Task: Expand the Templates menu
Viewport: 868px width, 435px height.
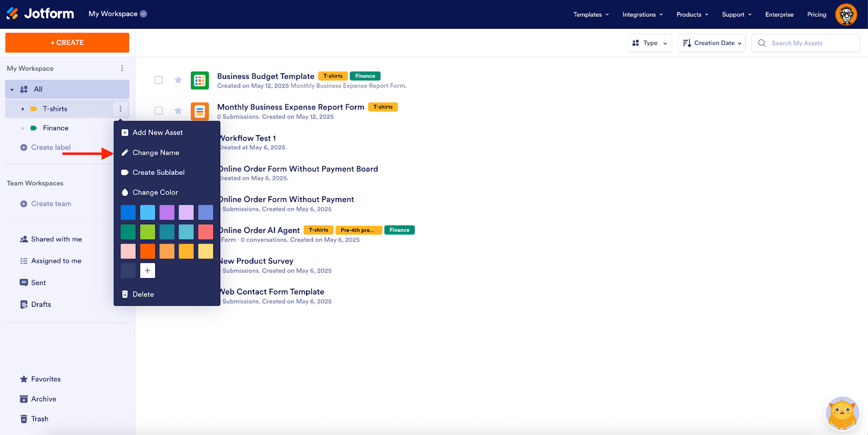Action: 591,15
